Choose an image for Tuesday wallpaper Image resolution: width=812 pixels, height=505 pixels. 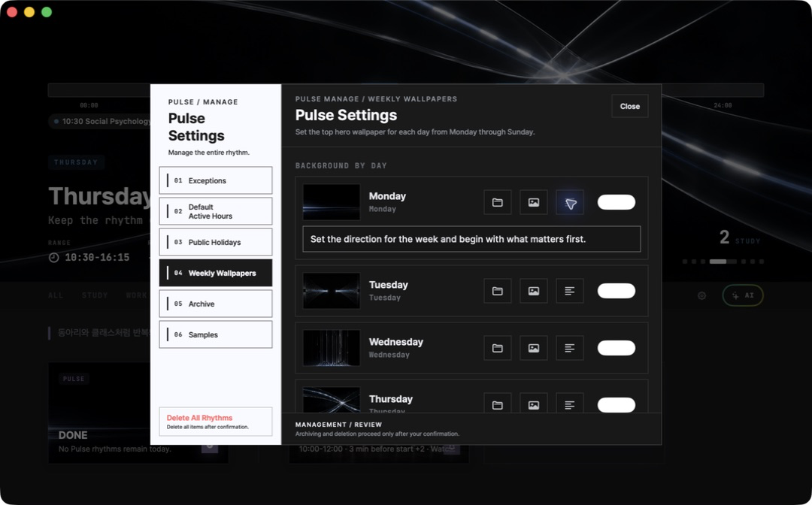(533, 291)
